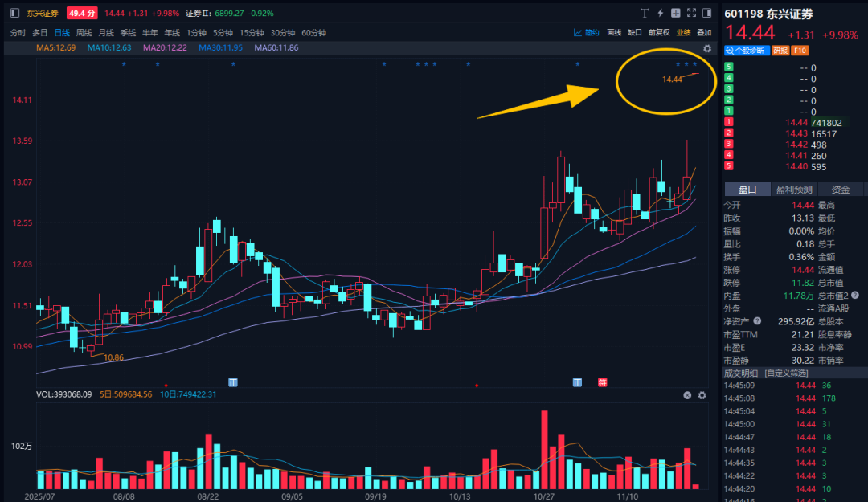Select the 月线 monthly K-line period
The height and width of the screenshot is (502, 868).
(x=106, y=33)
